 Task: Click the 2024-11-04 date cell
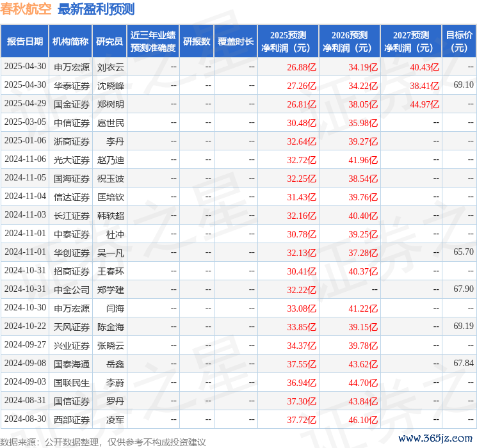(25, 196)
